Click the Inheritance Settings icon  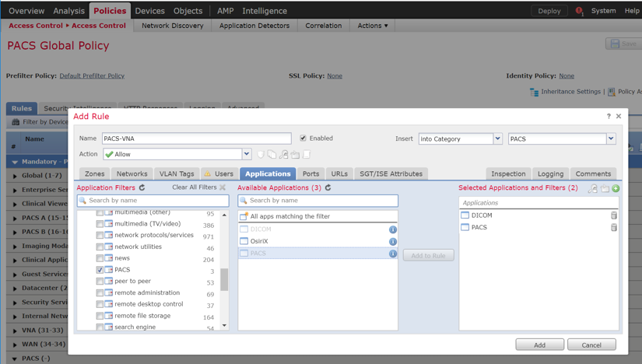[534, 92]
